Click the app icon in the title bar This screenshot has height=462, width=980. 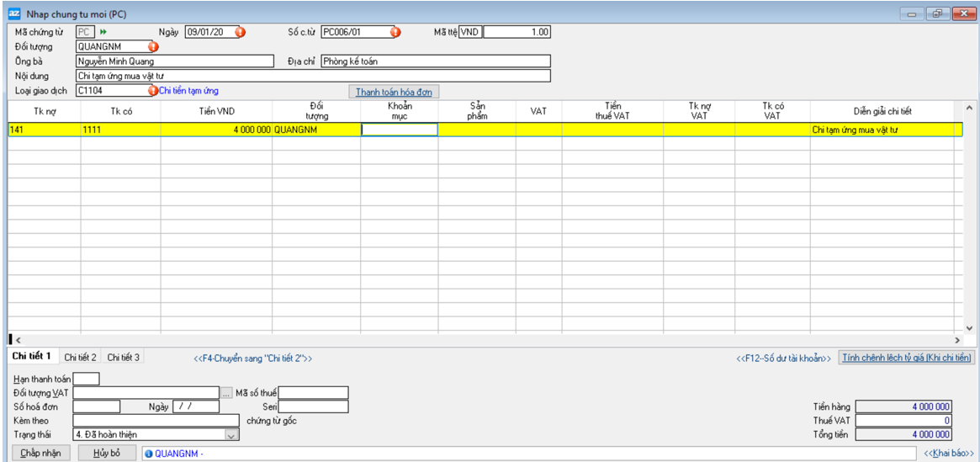(x=14, y=13)
